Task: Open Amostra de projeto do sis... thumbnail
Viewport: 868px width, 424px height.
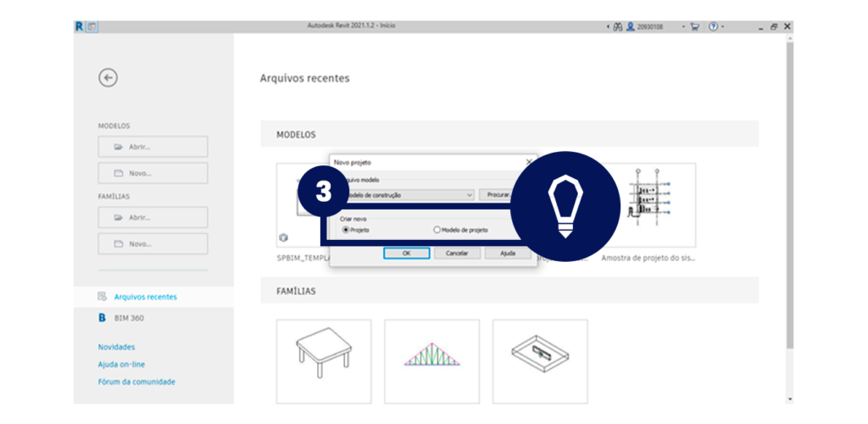Action: click(x=648, y=205)
